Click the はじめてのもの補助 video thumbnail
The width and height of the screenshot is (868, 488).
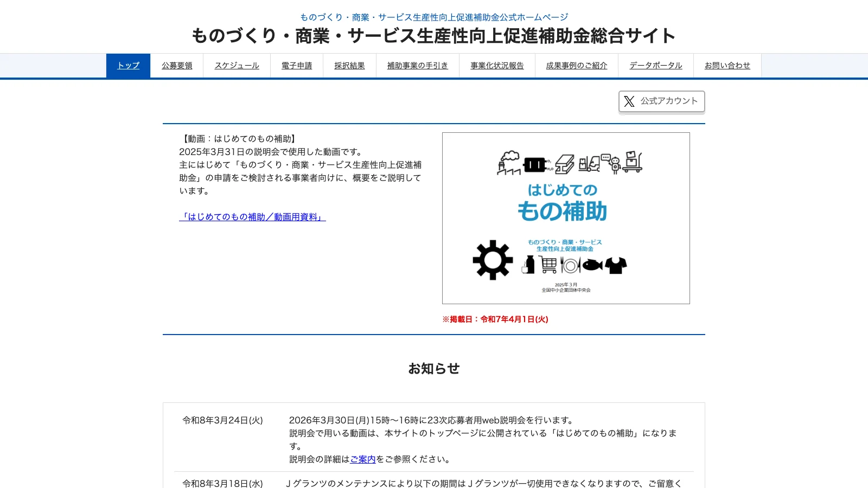566,217
